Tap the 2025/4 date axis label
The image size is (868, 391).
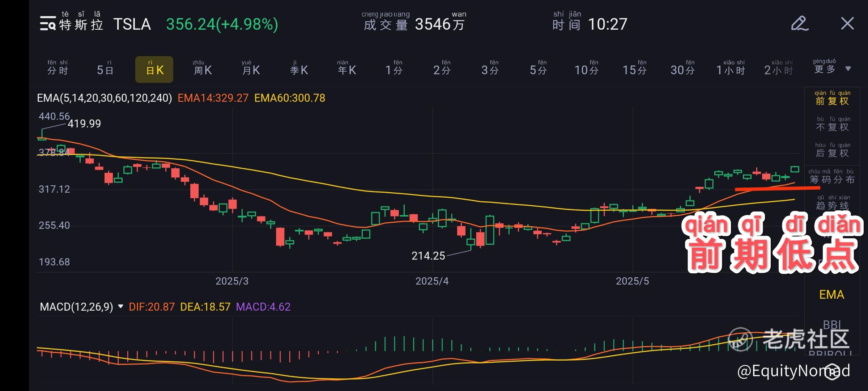pyautogui.click(x=432, y=281)
